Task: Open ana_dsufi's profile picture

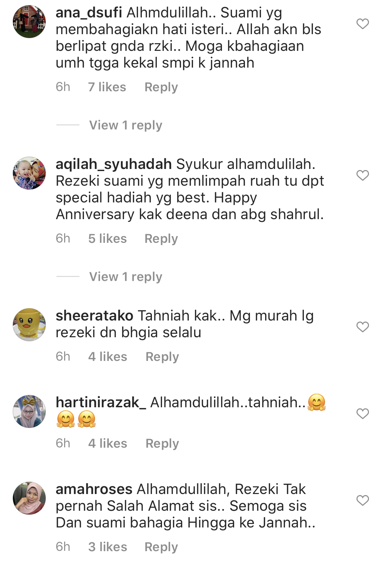Action: coord(29,22)
